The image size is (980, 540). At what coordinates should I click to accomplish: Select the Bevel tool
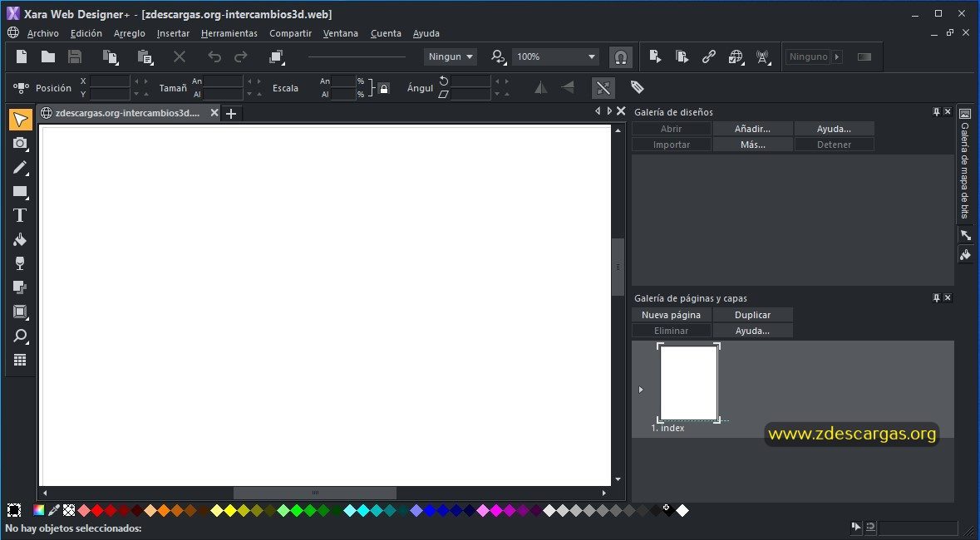pyautogui.click(x=20, y=312)
